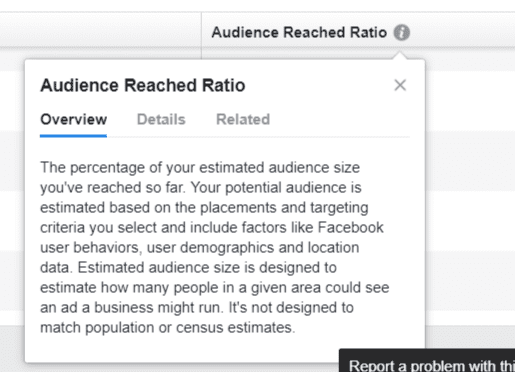
Task: Close the Audience Reached Ratio popover
Action: click(400, 85)
